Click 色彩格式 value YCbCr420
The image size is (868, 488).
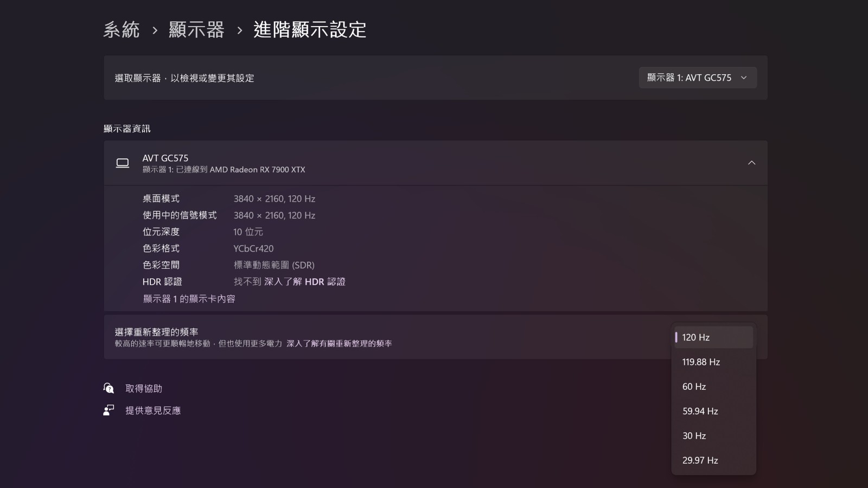(x=253, y=249)
